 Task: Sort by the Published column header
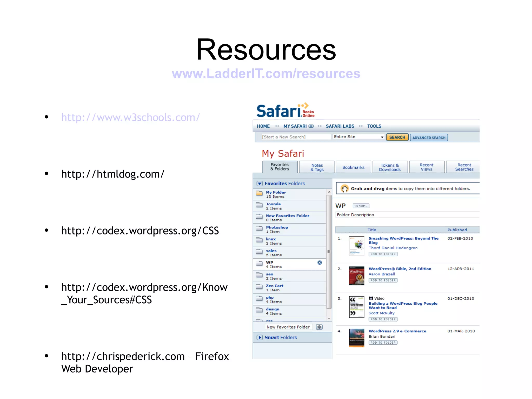point(457,230)
